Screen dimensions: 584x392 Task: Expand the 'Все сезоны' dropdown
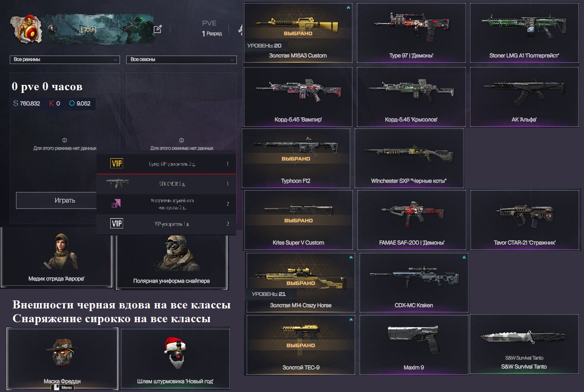(181, 60)
